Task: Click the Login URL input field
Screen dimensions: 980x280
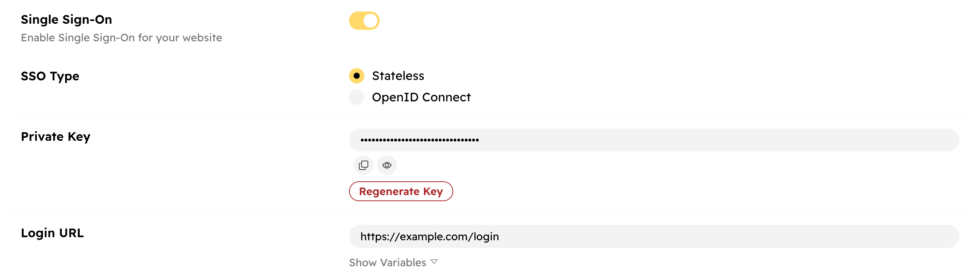Action: 536,236
